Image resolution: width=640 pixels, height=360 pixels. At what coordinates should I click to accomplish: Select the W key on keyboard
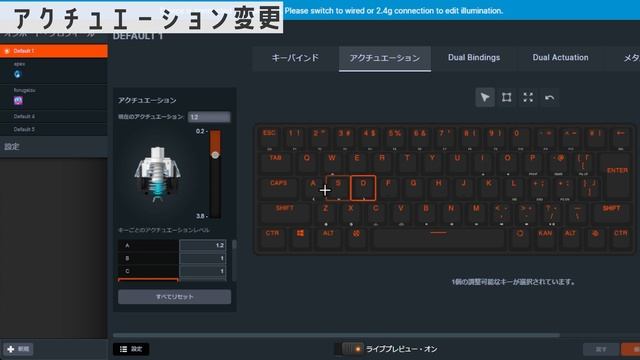click(x=332, y=162)
